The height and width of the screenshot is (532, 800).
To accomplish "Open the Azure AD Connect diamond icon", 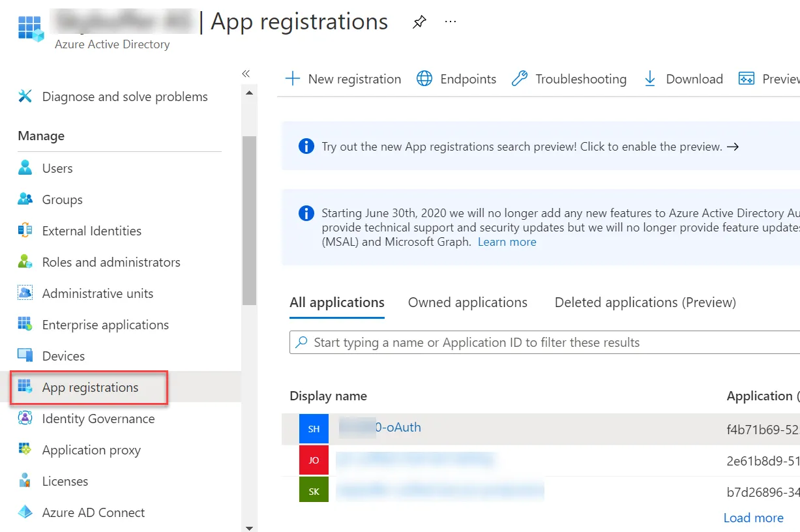I will 25,512.
